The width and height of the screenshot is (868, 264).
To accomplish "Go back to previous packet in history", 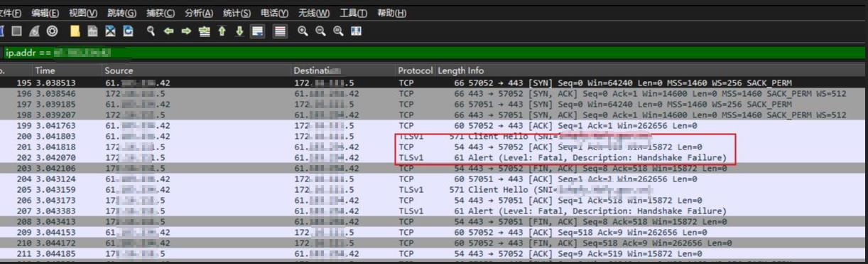I will [x=168, y=31].
